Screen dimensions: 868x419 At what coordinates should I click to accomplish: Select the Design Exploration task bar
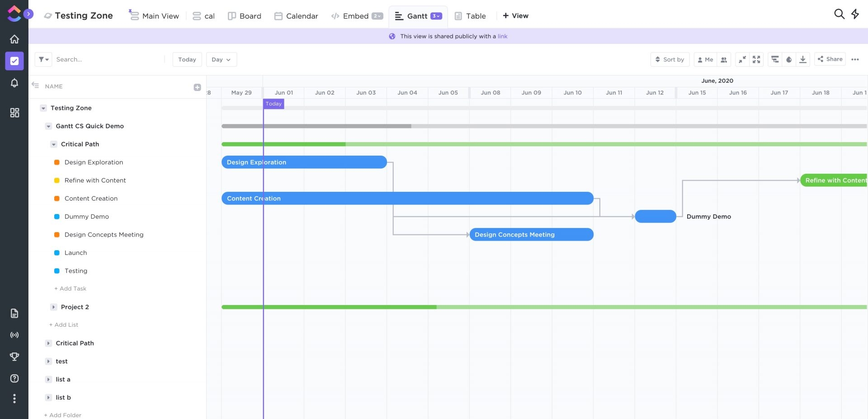[303, 162]
